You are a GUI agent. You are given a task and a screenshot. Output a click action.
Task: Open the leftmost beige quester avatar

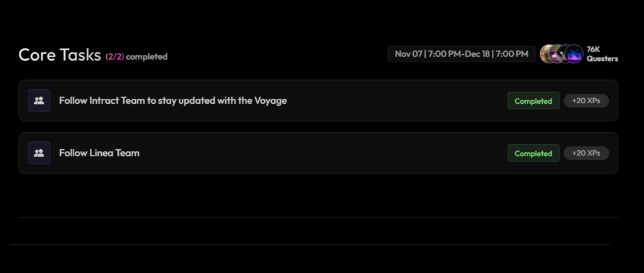pos(547,53)
